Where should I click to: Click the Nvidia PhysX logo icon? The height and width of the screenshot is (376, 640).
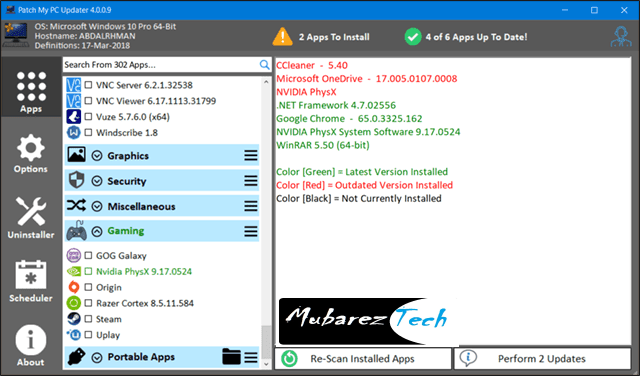(x=73, y=271)
